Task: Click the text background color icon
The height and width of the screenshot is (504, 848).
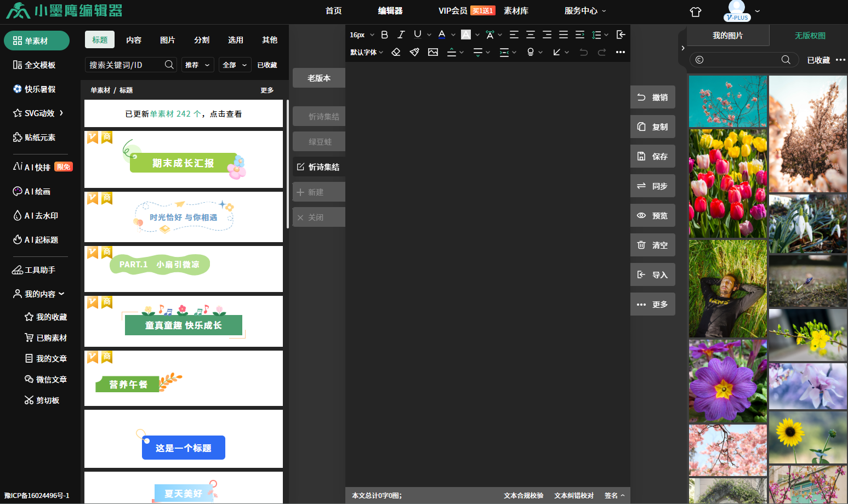Action: (466, 35)
